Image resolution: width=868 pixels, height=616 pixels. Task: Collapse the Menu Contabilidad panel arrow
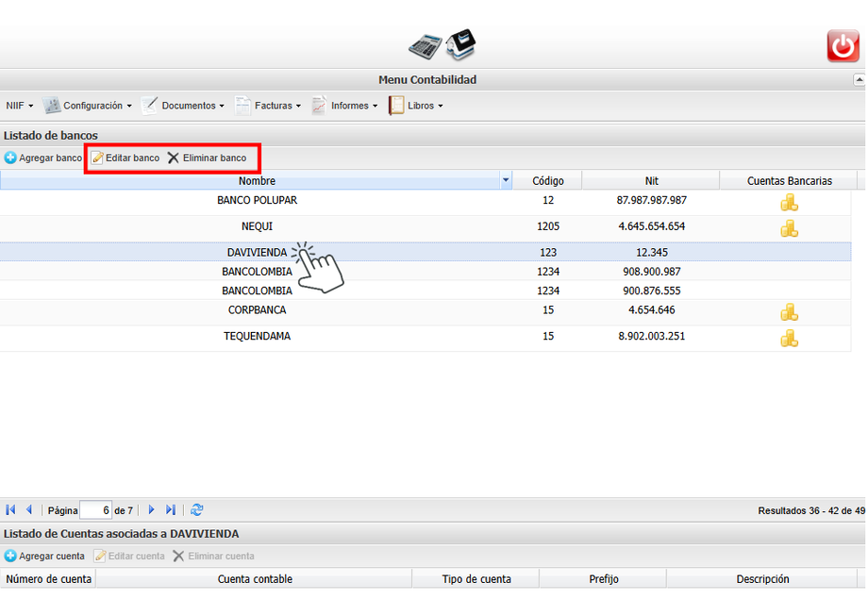coord(859,79)
